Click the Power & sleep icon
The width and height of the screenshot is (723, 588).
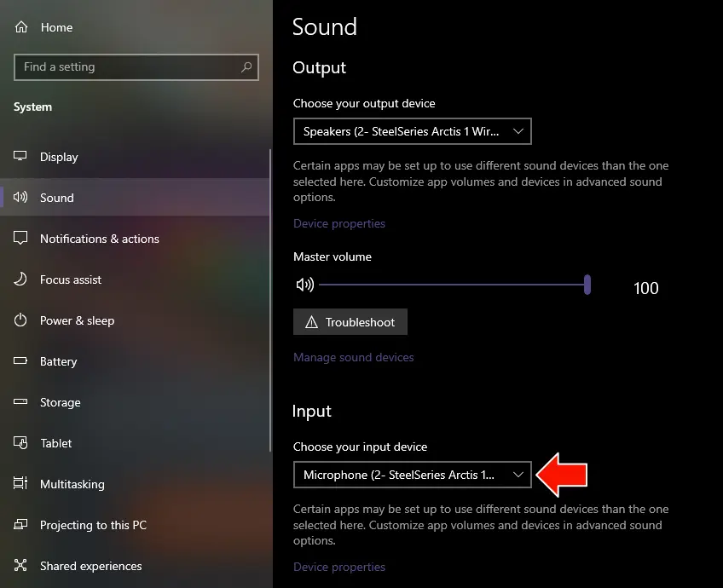(20, 320)
